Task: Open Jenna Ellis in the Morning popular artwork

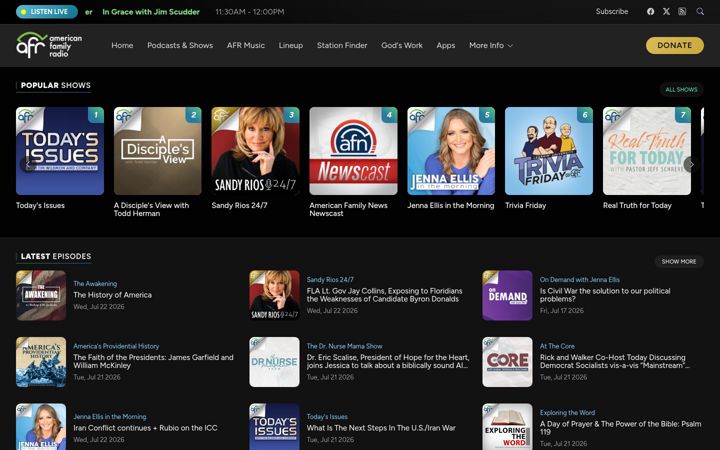Action: coord(451,151)
